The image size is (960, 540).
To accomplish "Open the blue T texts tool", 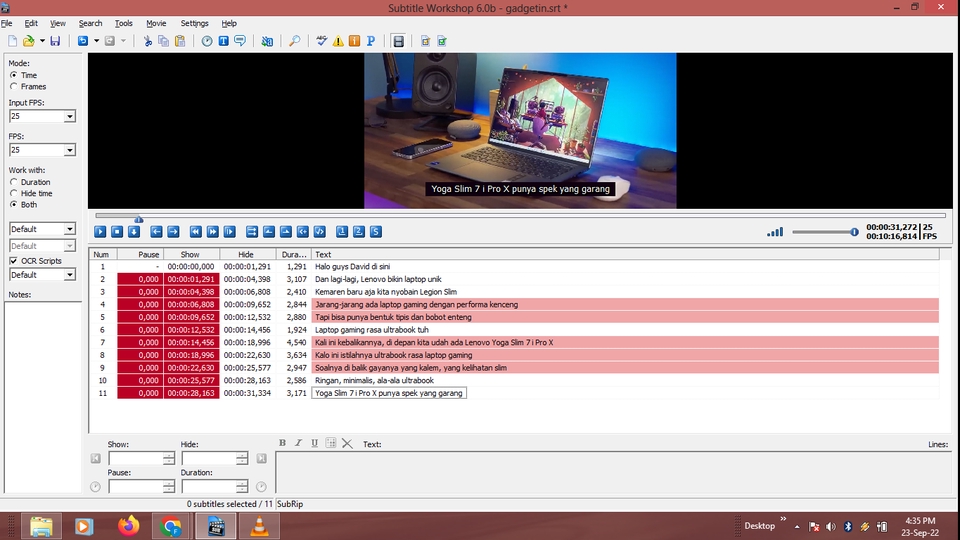I will [x=223, y=41].
